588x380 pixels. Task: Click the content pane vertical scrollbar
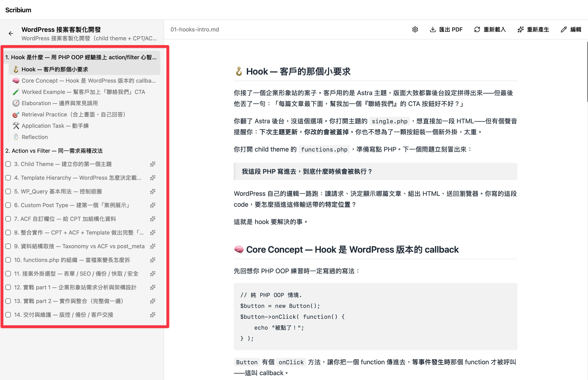pyautogui.click(x=587, y=72)
